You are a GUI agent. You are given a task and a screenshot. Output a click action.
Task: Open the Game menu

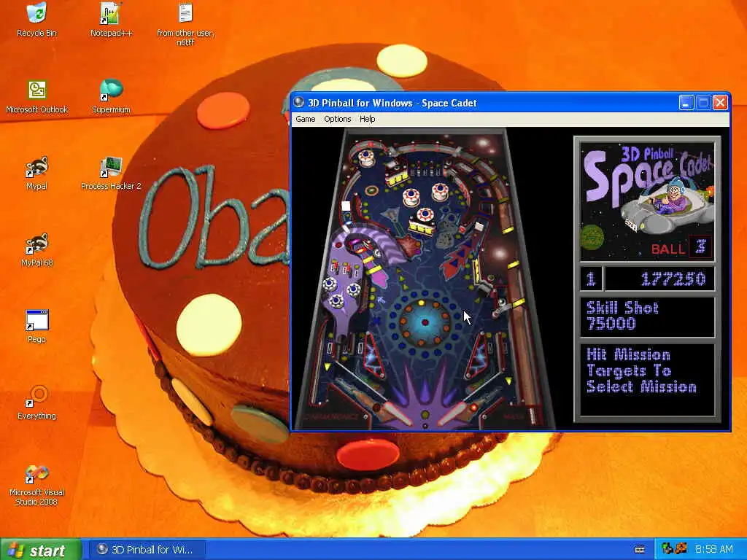[306, 119]
